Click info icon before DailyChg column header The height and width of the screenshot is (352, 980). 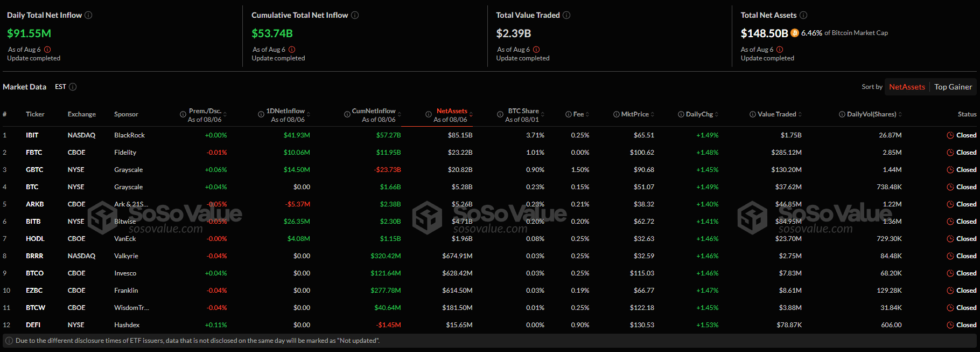[681, 114]
